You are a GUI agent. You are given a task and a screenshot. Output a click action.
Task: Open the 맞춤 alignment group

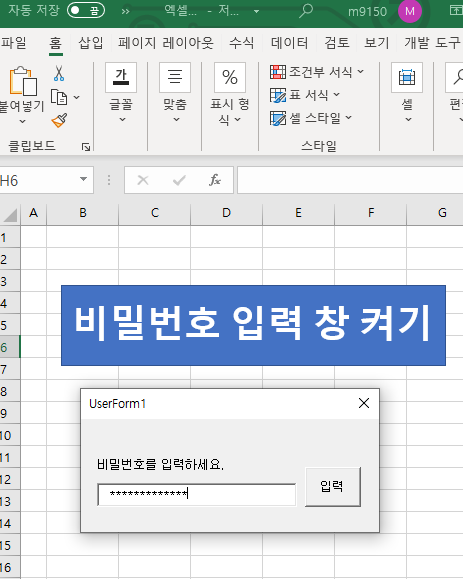coord(175,93)
